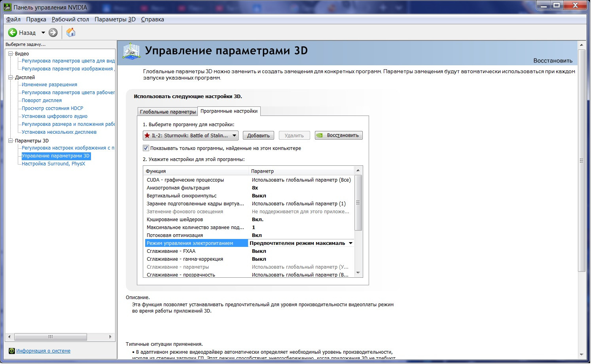Image resolution: width=591 pixels, height=364 pixels.
Task: Click task tree horizontal scrollbar left arrow
Action: [9, 337]
